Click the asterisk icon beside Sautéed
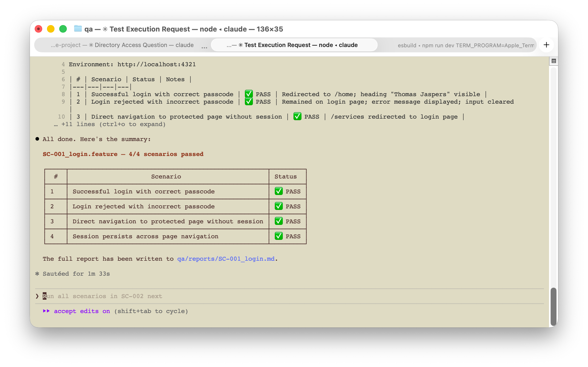The image size is (588, 367). click(37, 274)
